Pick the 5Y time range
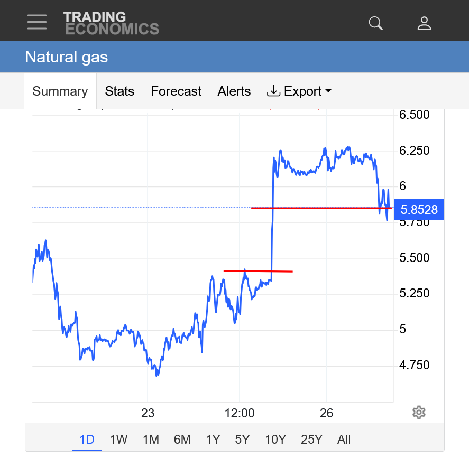Image resolution: width=469 pixels, height=476 pixels. coord(242,440)
